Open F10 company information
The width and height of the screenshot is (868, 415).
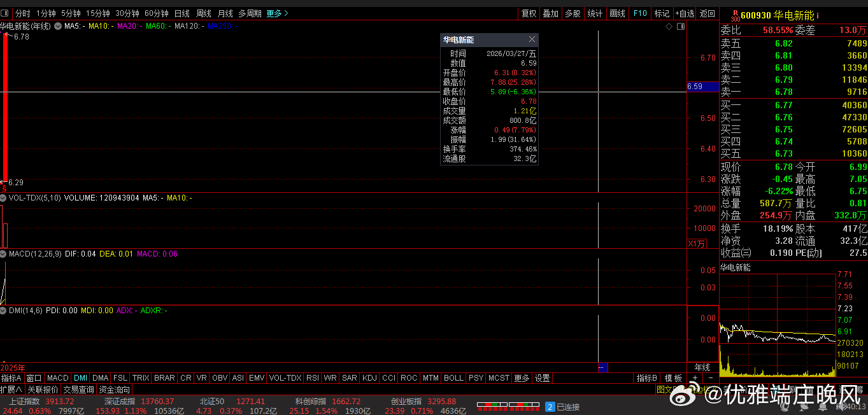(x=640, y=13)
